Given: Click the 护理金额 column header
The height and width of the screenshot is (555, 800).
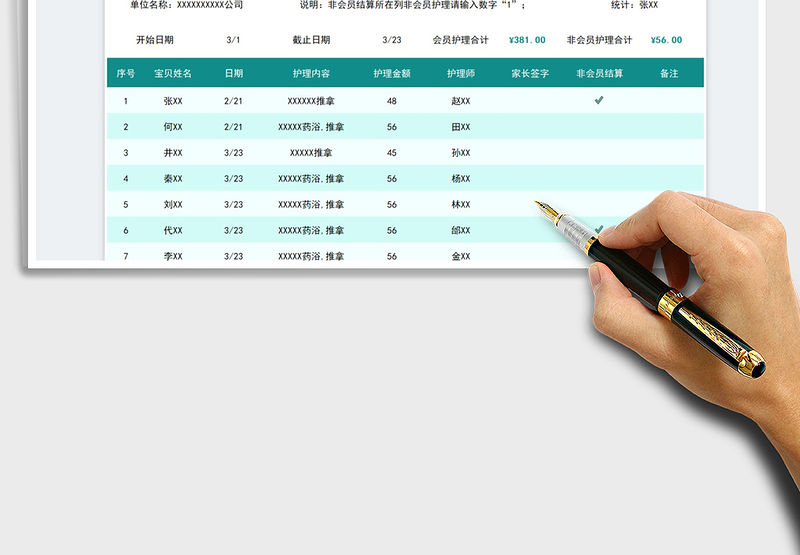Looking at the screenshot, I should [392, 74].
